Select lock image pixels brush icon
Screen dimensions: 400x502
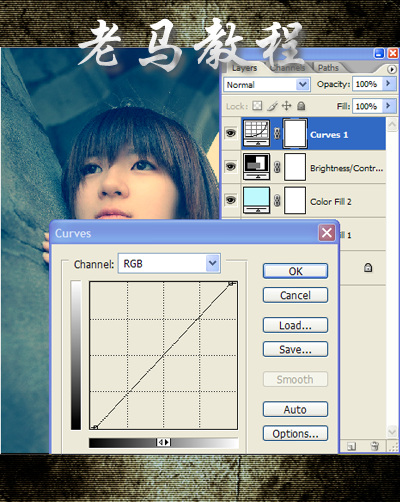(x=272, y=106)
